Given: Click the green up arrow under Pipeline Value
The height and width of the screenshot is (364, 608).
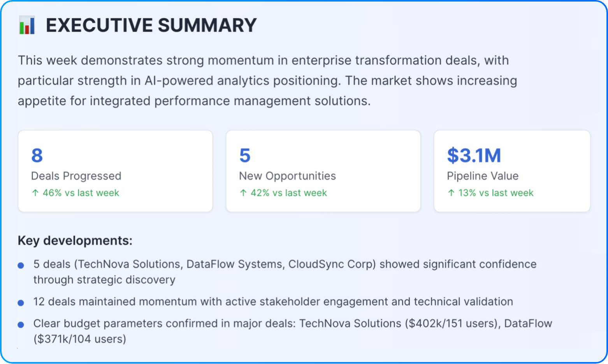Looking at the screenshot, I should click(451, 193).
